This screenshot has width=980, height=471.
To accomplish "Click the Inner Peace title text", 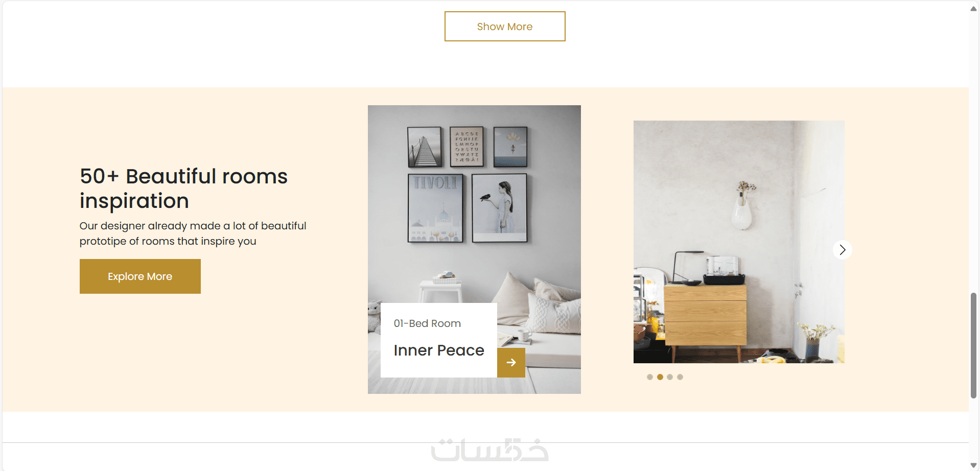I will coord(439,350).
